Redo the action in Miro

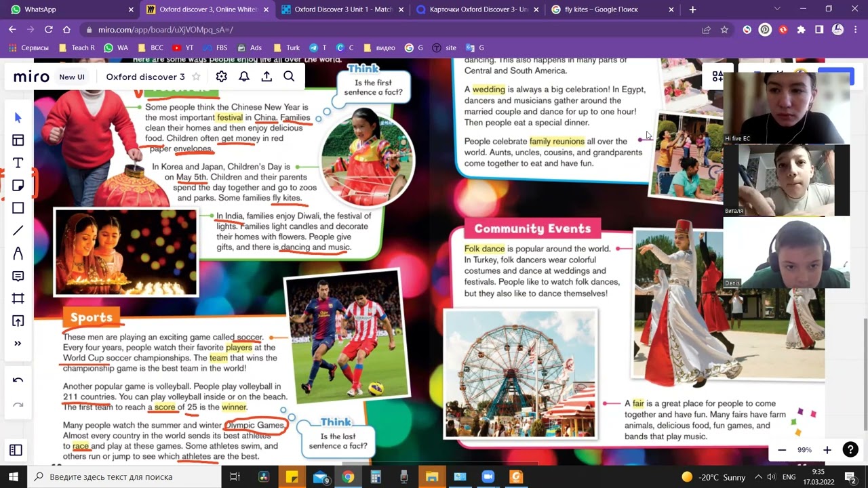click(18, 405)
